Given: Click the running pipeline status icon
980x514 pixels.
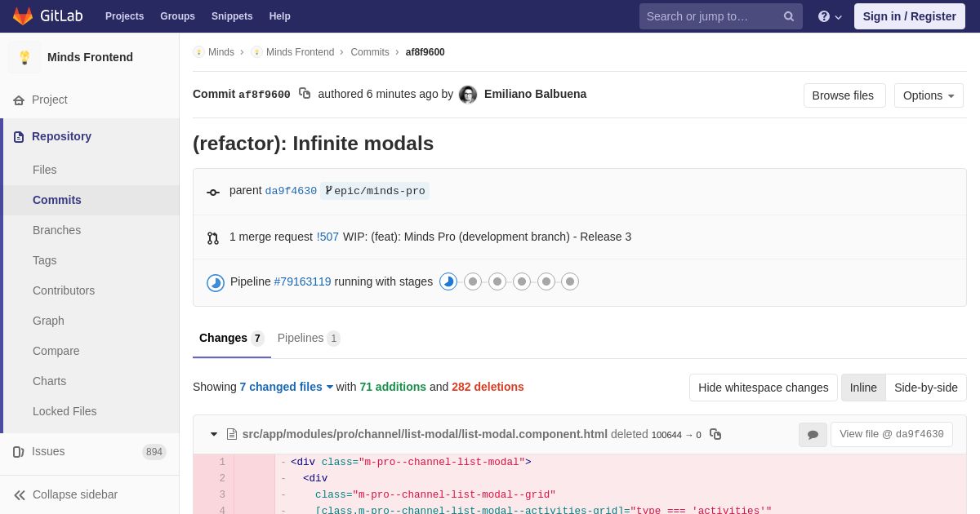Looking at the screenshot, I should (x=216, y=282).
